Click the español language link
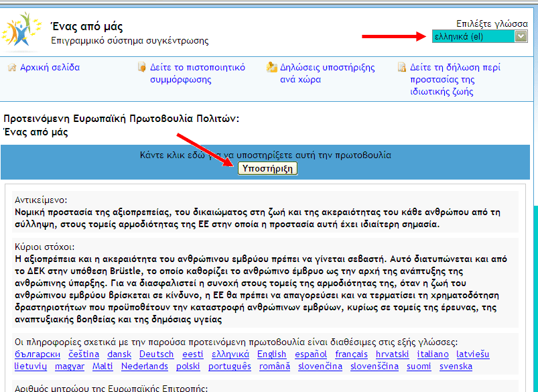This screenshot has height=392, width=538. point(311,354)
